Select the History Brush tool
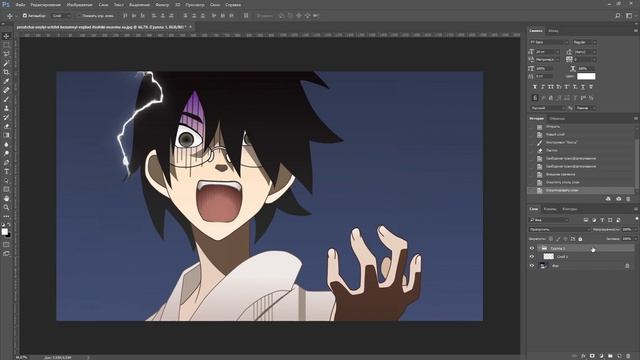 click(6, 117)
